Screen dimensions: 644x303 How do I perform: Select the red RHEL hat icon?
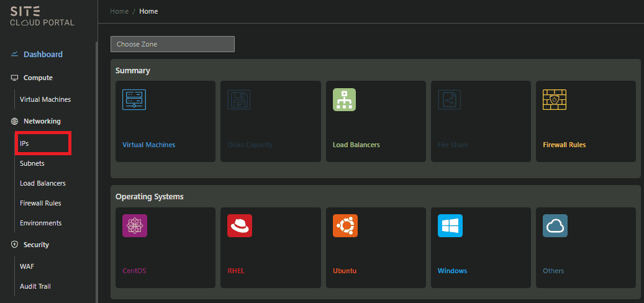[x=239, y=226]
